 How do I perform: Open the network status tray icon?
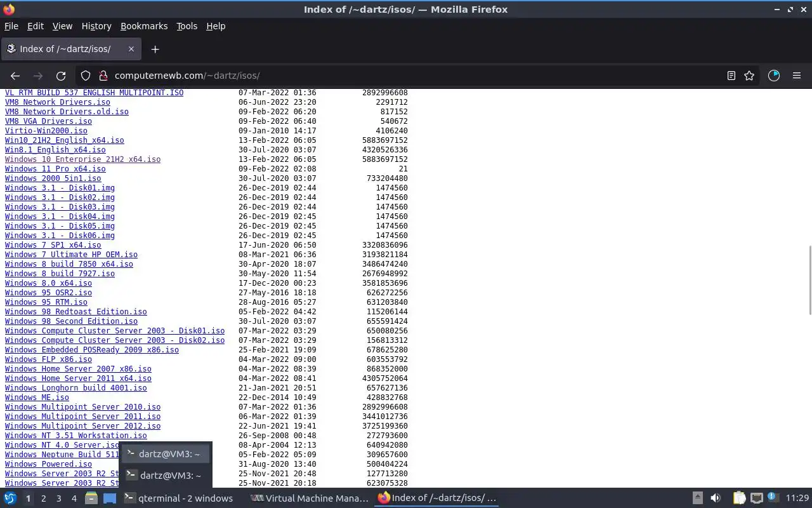point(756,498)
